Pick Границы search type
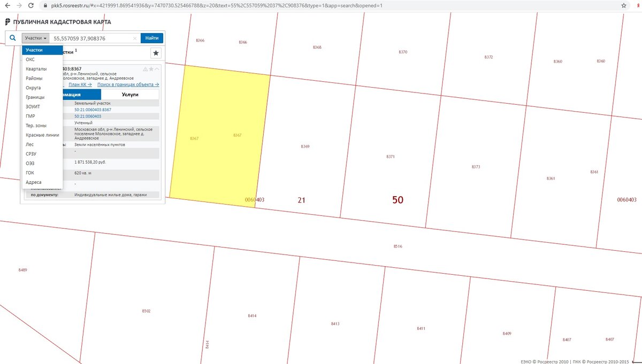The width and height of the screenshot is (642, 364). [x=42, y=97]
